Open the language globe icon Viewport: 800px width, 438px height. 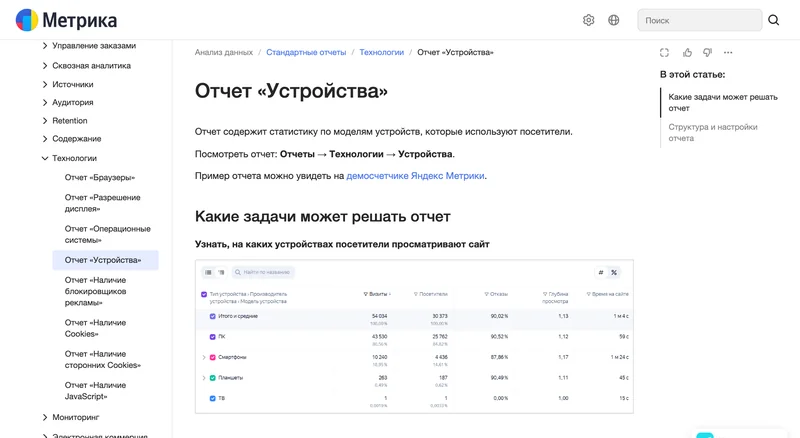click(x=614, y=20)
